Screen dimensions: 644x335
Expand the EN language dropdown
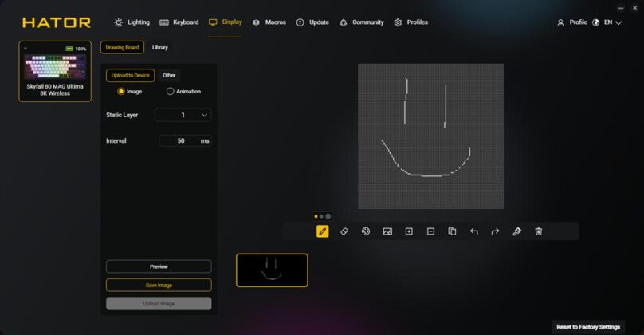point(618,22)
